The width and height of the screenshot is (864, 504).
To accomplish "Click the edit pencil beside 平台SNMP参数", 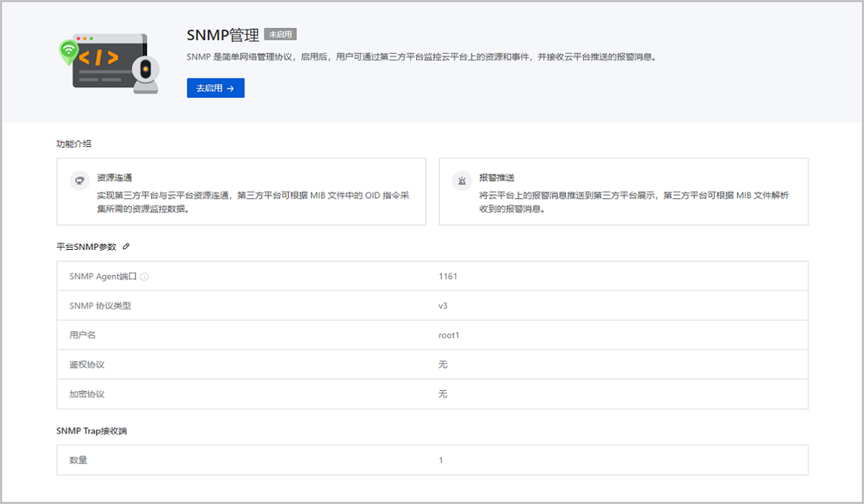I will pyautogui.click(x=127, y=246).
